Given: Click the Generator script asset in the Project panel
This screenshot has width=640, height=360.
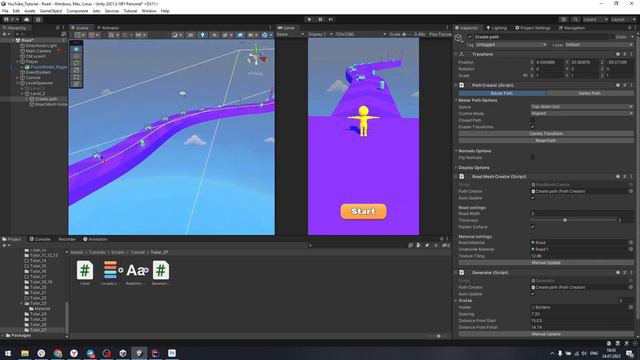Looking at the screenshot, I should [x=161, y=270].
